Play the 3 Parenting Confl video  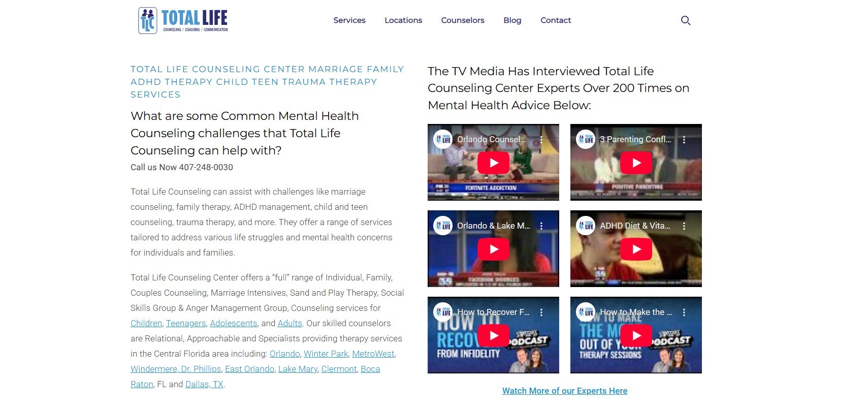[636, 163]
